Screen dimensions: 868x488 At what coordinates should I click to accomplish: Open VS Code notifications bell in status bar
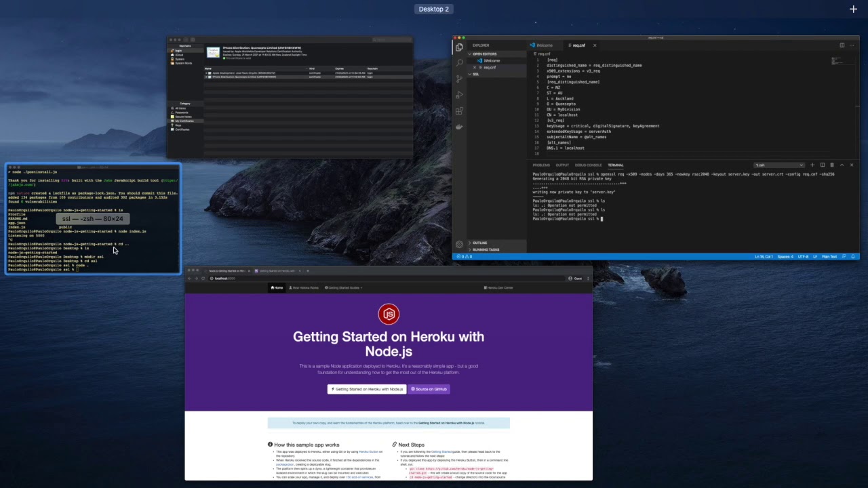click(x=853, y=257)
